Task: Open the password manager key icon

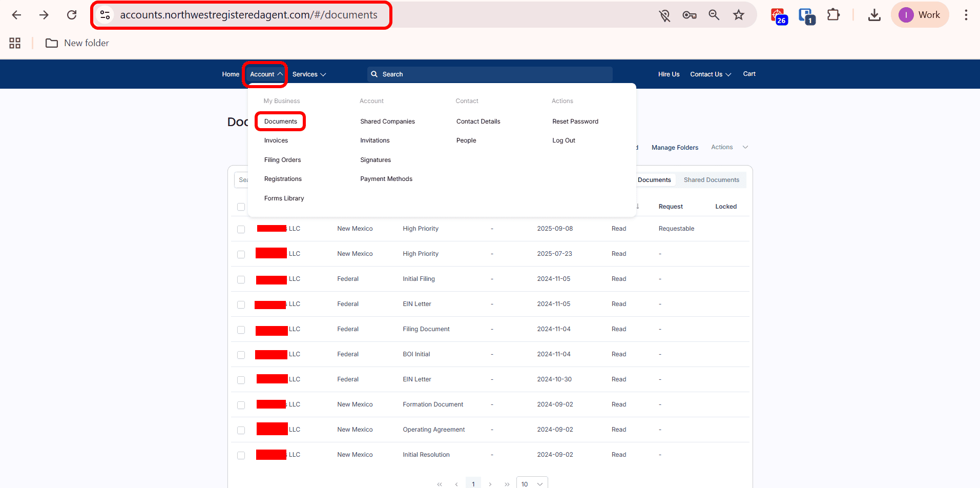Action: (689, 15)
